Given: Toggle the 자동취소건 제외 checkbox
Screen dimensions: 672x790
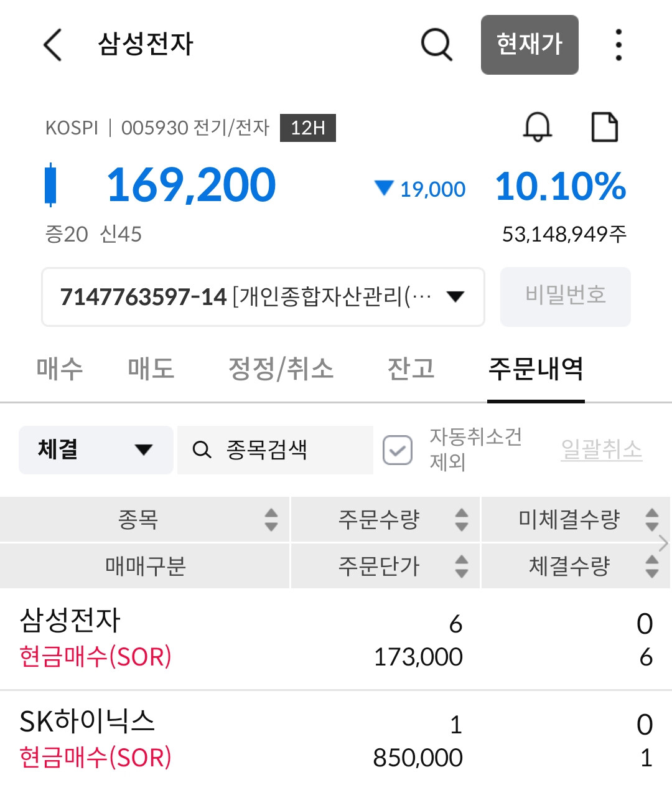Looking at the screenshot, I should pyautogui.click(x=398, y=450).
